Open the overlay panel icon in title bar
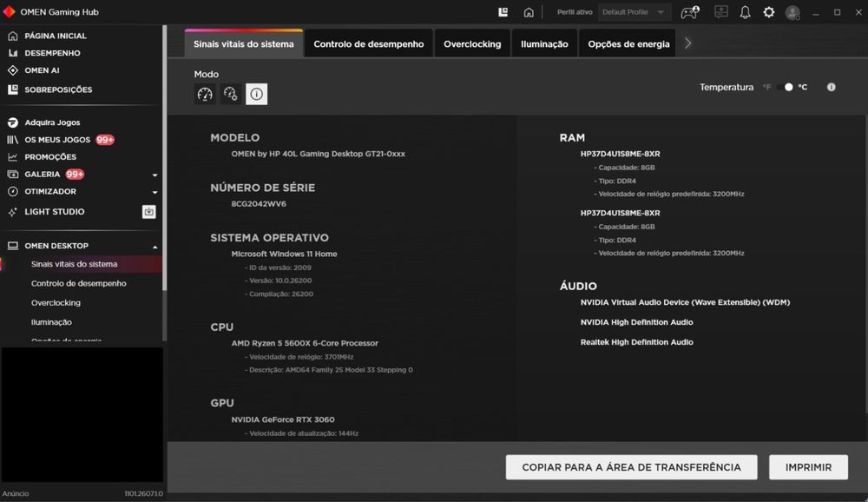Image resolution: width=868 pixels, height=502 pixels. 503,12
